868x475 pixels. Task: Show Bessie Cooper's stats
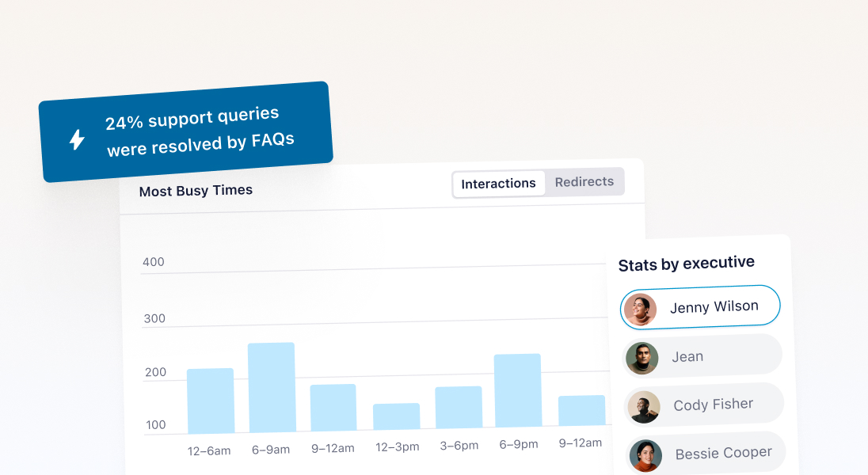[705, 452]
